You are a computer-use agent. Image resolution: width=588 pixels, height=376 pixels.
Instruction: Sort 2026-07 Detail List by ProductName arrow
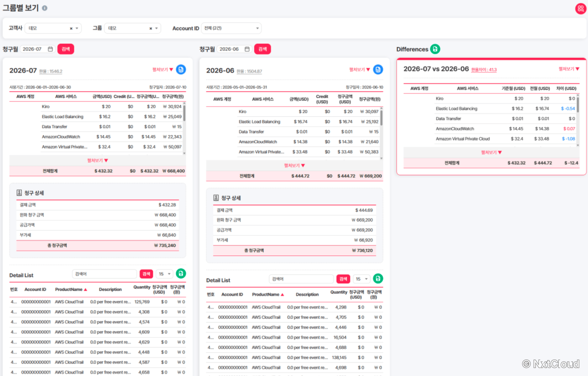[85, 290]
